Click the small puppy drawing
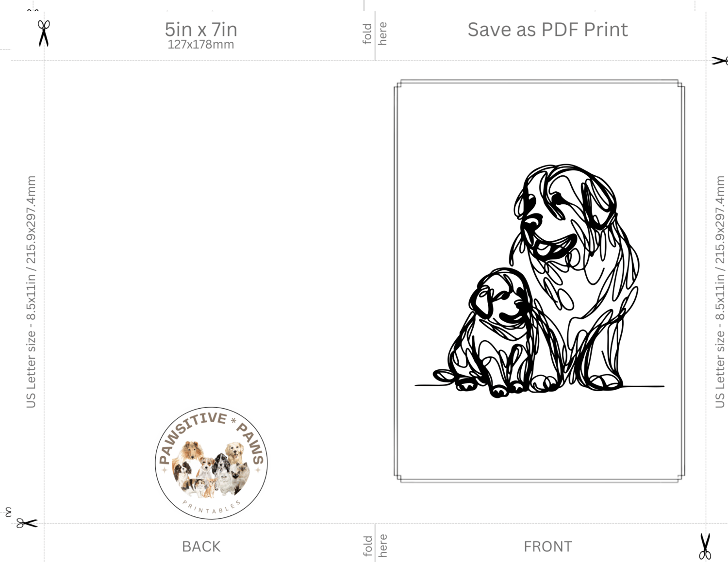728x562 pixels. click(490, 332)
